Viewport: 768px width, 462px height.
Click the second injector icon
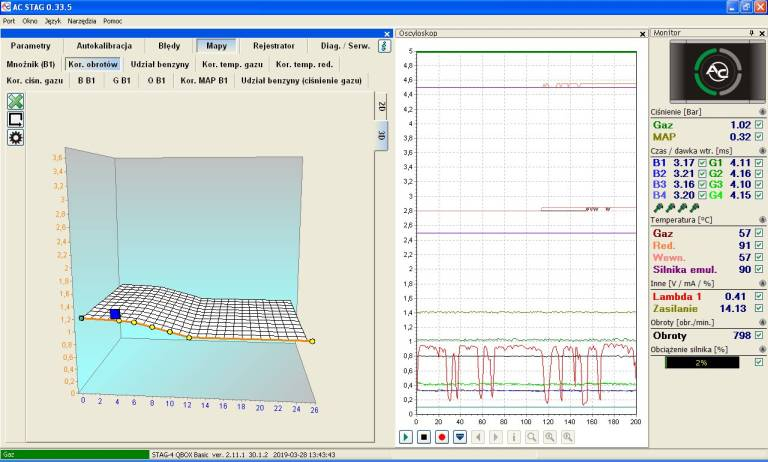pos(671,208)
